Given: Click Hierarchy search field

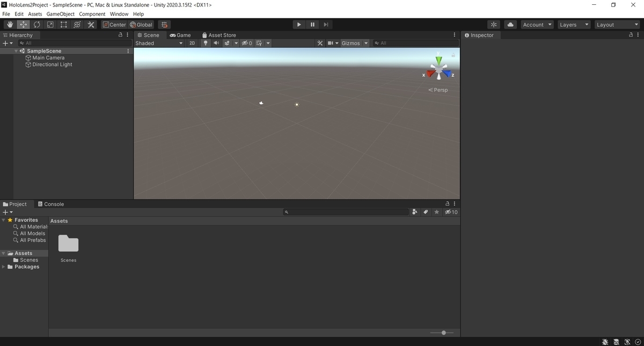Looking at the screenshot, I should [x=75, y=43].
